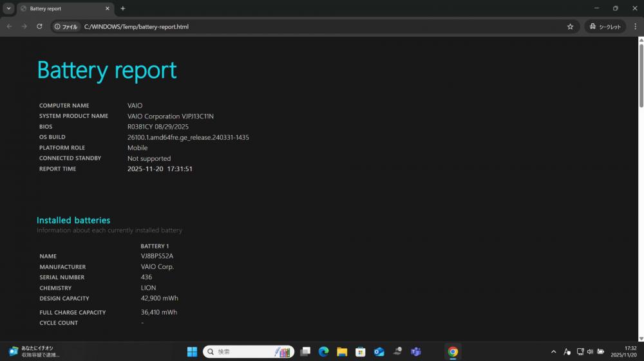Image resolution: width=644 pixels, height=361 pixels.
Task: Click chemistry value LION
Action: tap(148, 288)
